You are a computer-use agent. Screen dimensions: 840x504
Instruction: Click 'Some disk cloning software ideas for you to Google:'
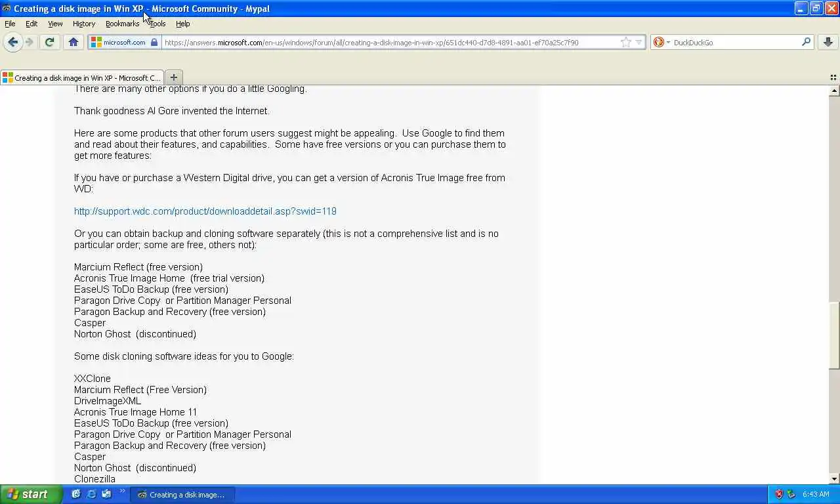click(184, 356)
